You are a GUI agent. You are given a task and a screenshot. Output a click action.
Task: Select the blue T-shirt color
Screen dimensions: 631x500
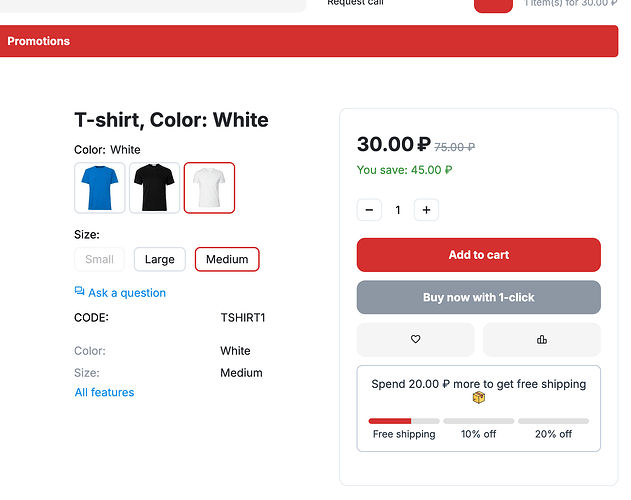coord(100,188)
